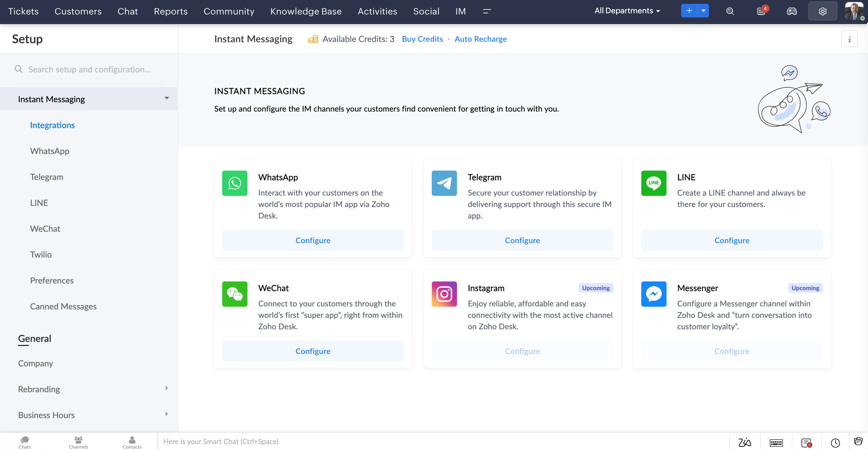Open notifications icon with red badge
Image resolution: width=868 pixels, height=450 pixels.
(x=761, y=11)
